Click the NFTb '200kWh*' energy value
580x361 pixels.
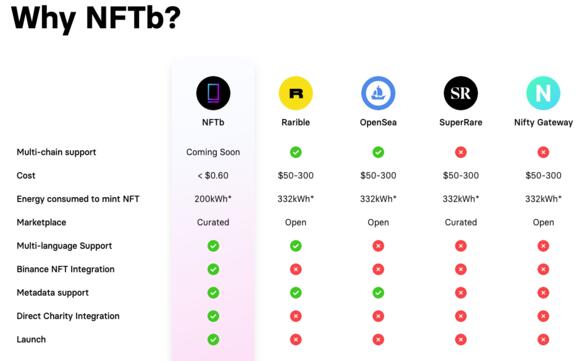click(213, 199)
